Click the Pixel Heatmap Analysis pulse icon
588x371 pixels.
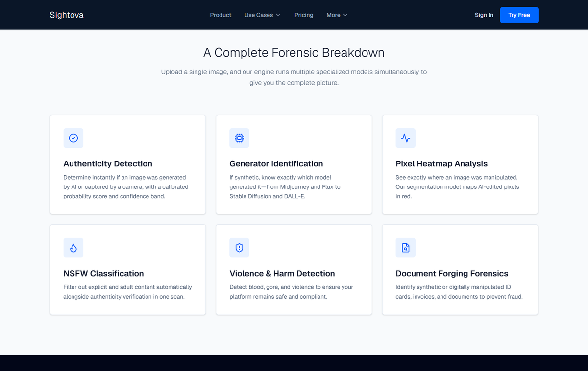pos(406,138)
